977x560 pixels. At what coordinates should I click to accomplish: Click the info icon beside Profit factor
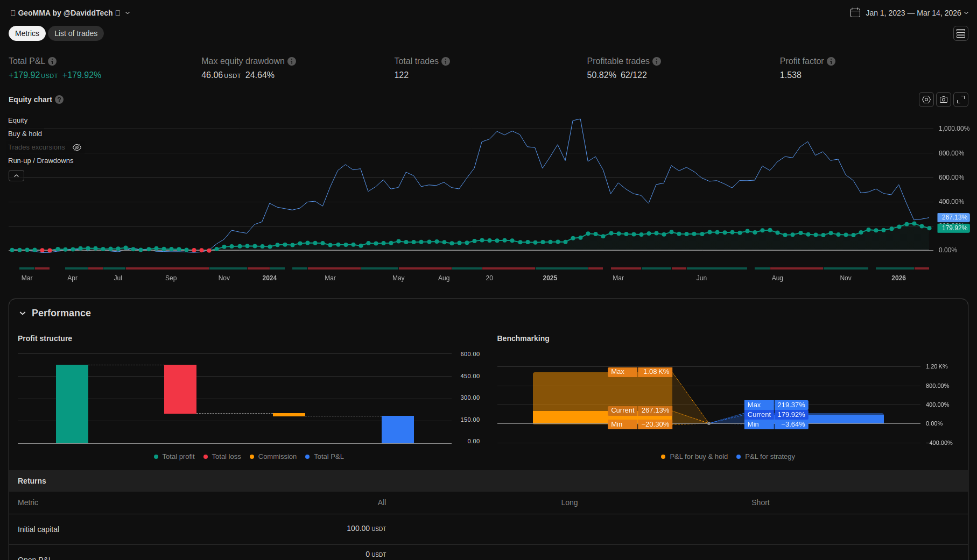(x=831, y=61)
